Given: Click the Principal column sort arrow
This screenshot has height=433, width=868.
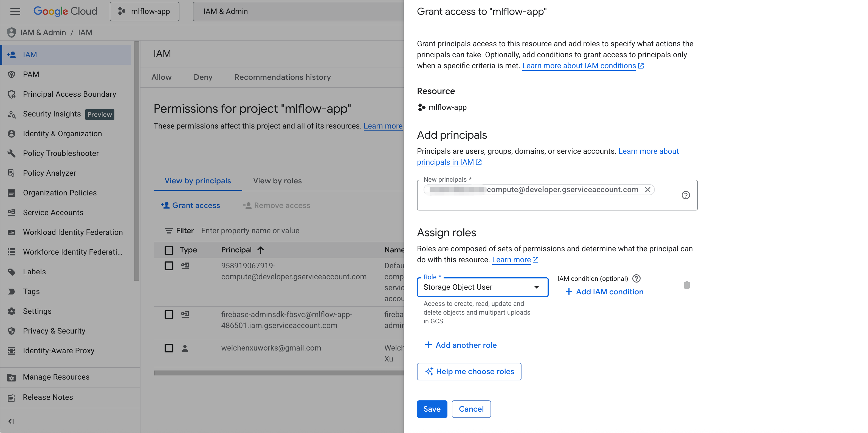Looking at the screenshot, I should coord(260,250).
